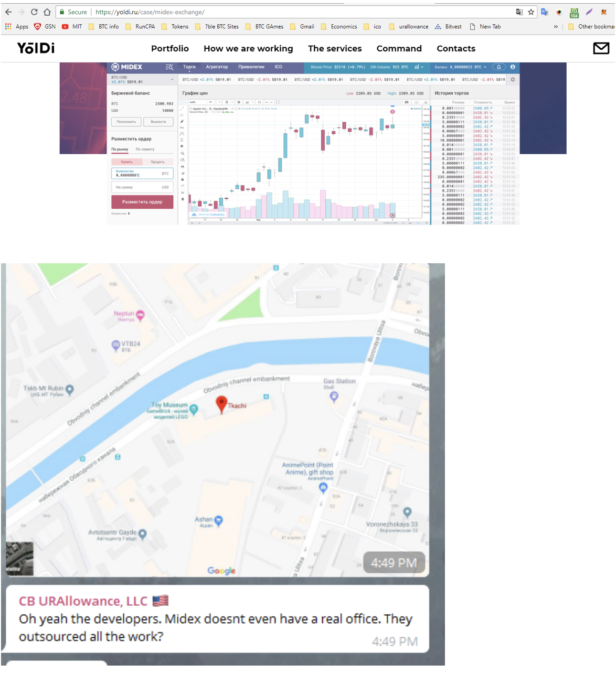The width and height of the screenshot is (616, 696).
Task: Click the Количество BTC input field
Action: click(x=142, y=174)
